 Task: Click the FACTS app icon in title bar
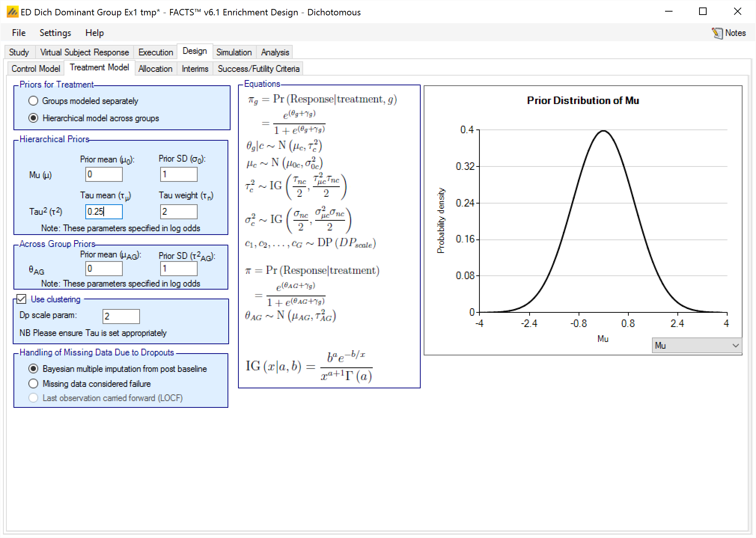click(x=12, y=12)
